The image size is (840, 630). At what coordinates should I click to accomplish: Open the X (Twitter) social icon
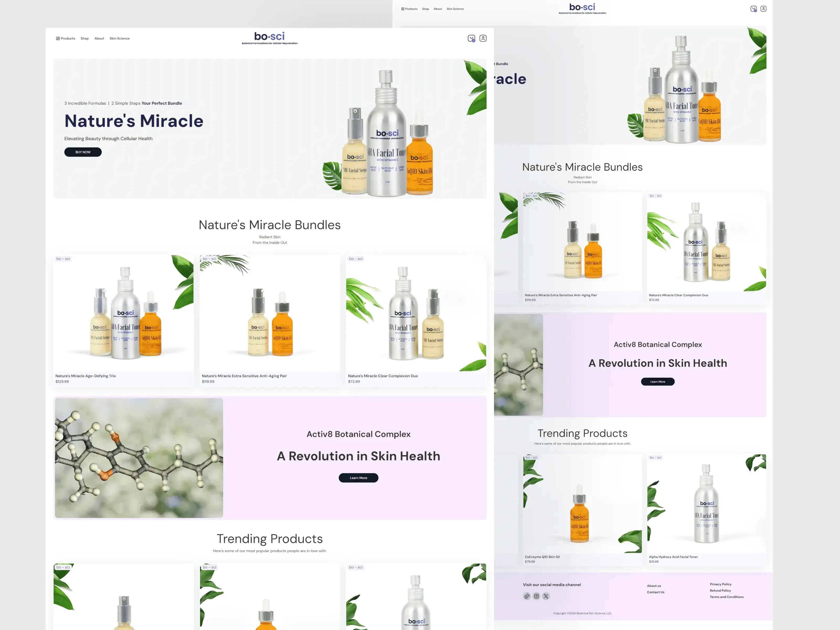click(x=546, y=596)
